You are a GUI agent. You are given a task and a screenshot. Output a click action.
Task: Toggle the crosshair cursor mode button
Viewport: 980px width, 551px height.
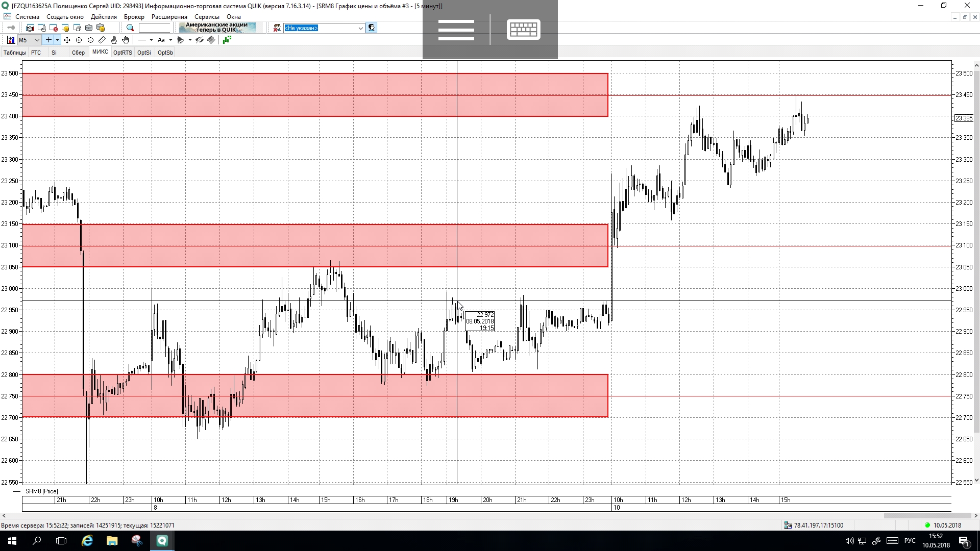[48, 40]
